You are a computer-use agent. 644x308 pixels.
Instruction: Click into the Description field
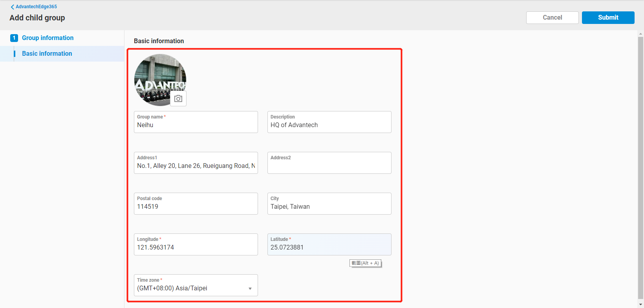(x=329, y=125)
